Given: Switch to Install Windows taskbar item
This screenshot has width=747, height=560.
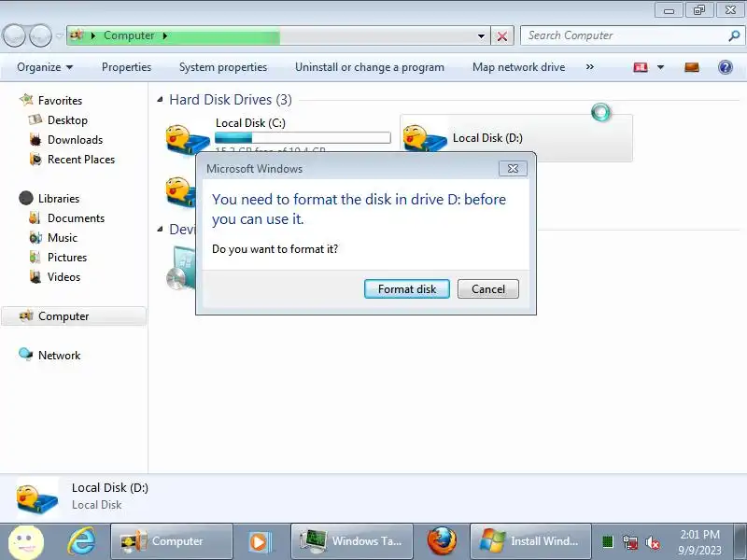Looking at the screenshot, I should coord(530,541).
